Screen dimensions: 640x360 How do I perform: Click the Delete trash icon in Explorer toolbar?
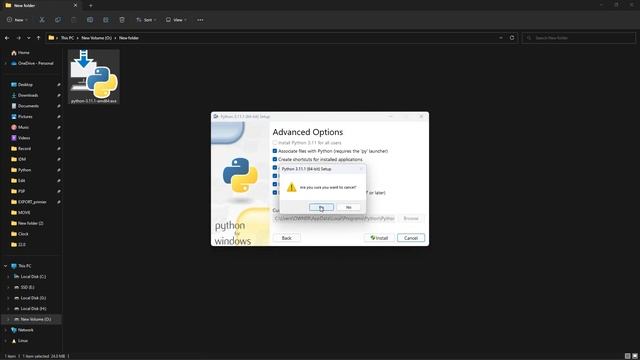[x=122, y=20]
